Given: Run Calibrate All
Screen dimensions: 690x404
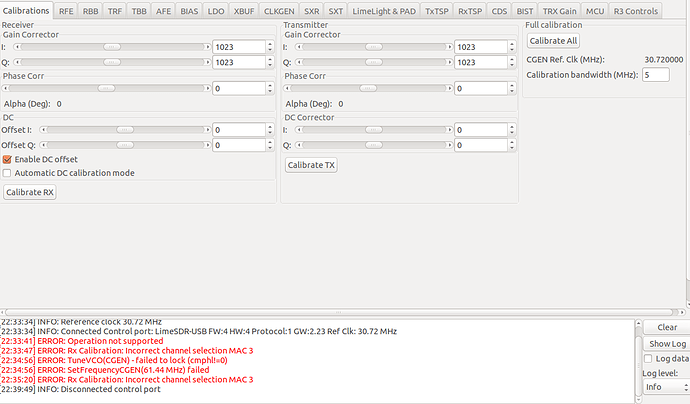Looking at the screenshot, I should (553, 41).
